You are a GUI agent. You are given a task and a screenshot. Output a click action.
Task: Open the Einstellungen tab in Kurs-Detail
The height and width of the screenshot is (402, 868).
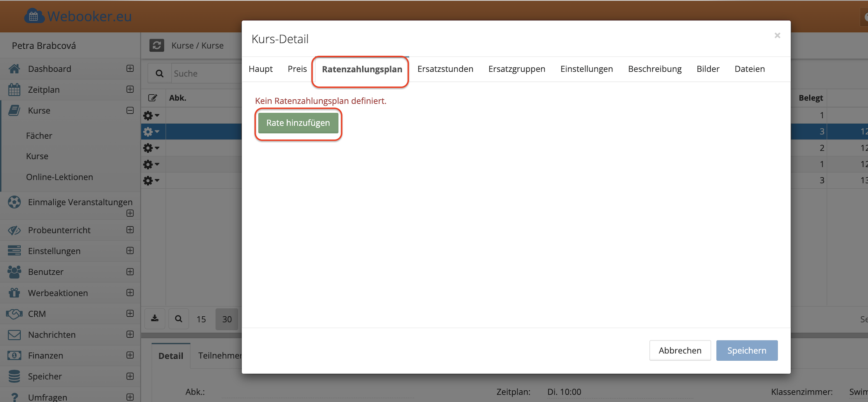[586, 69]
